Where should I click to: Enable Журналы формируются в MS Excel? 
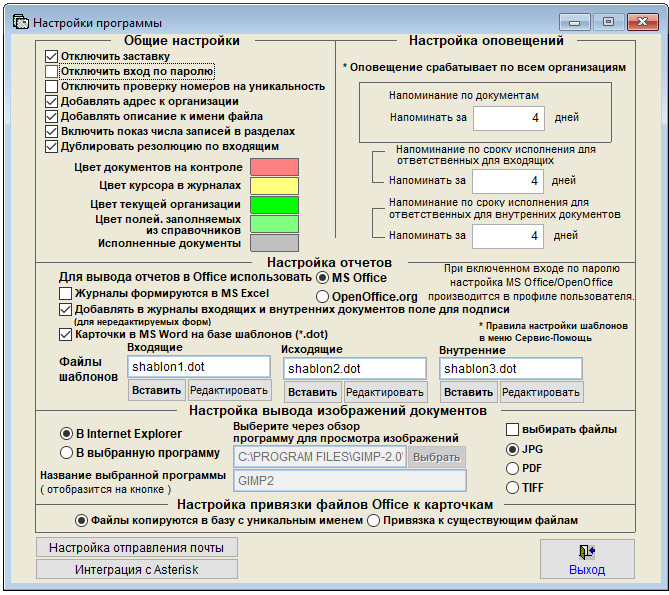point(65,293)
